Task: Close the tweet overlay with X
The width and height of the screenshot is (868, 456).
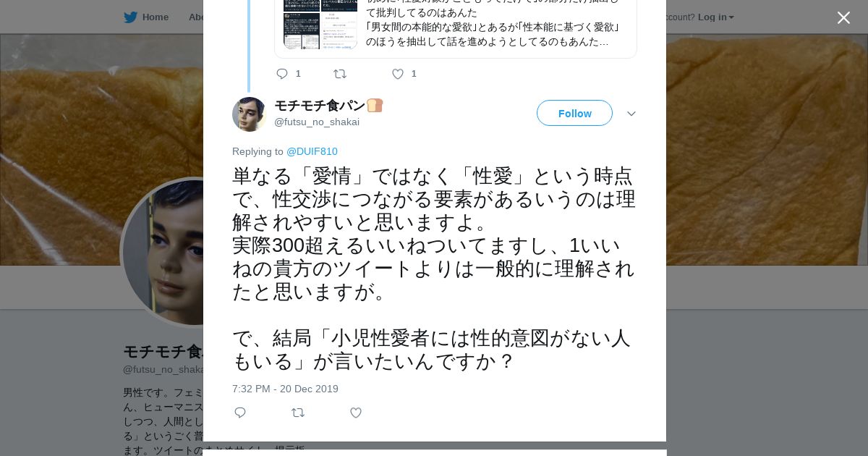Action: (843, 17)
